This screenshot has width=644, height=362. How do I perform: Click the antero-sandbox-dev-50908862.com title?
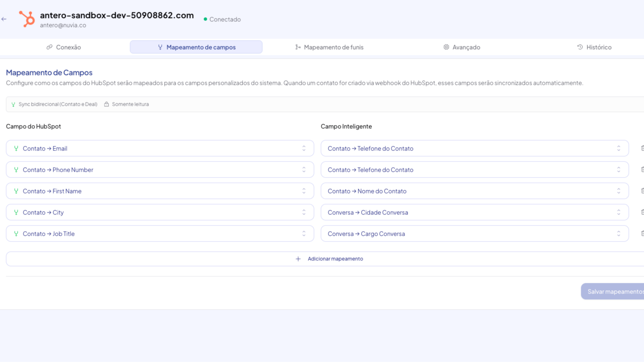coord(117,15)
